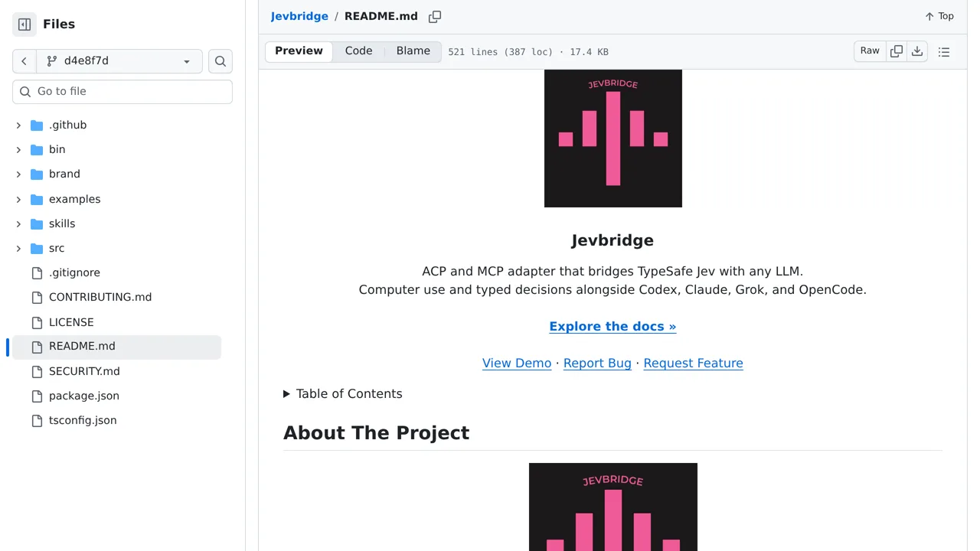Viewport: 980px width, 551px height.
Task: Open the bin folder
Action: pos(57,149)
